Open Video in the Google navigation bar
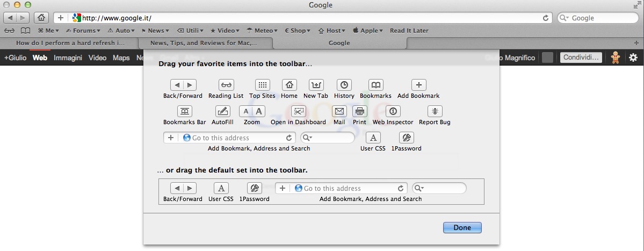 97,58
